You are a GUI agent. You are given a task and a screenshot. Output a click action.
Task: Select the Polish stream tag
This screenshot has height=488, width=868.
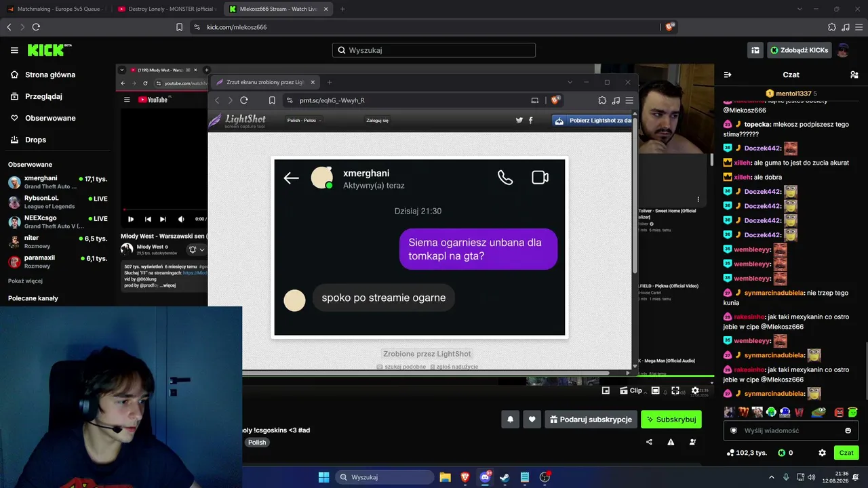[257, 442]
